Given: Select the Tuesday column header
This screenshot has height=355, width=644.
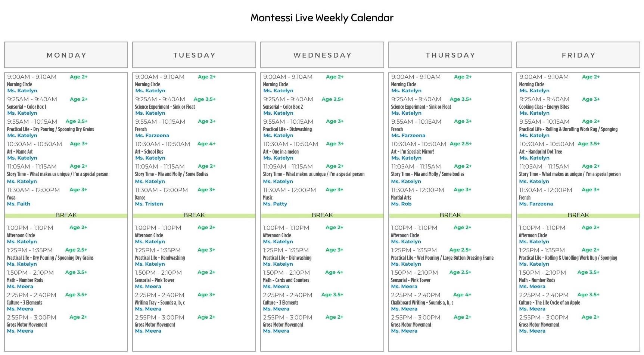Looking at the screenshot, I should [x=194, y=55].
